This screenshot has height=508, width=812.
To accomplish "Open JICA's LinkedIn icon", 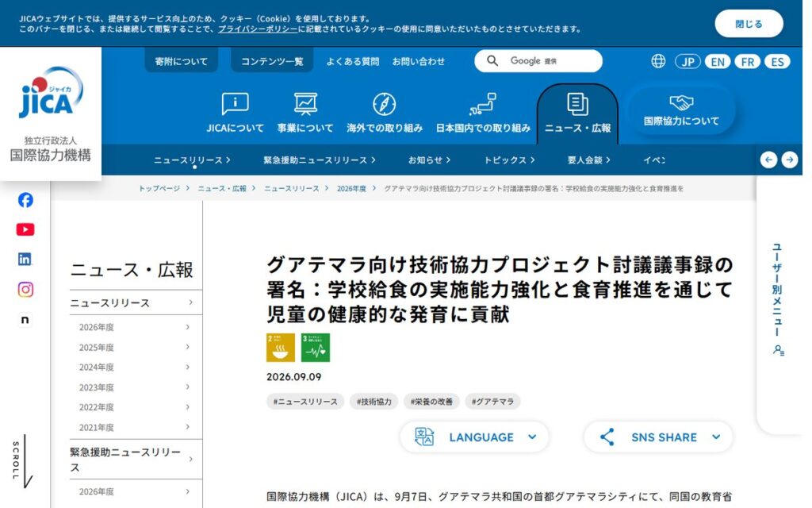I will coord(25,260).
